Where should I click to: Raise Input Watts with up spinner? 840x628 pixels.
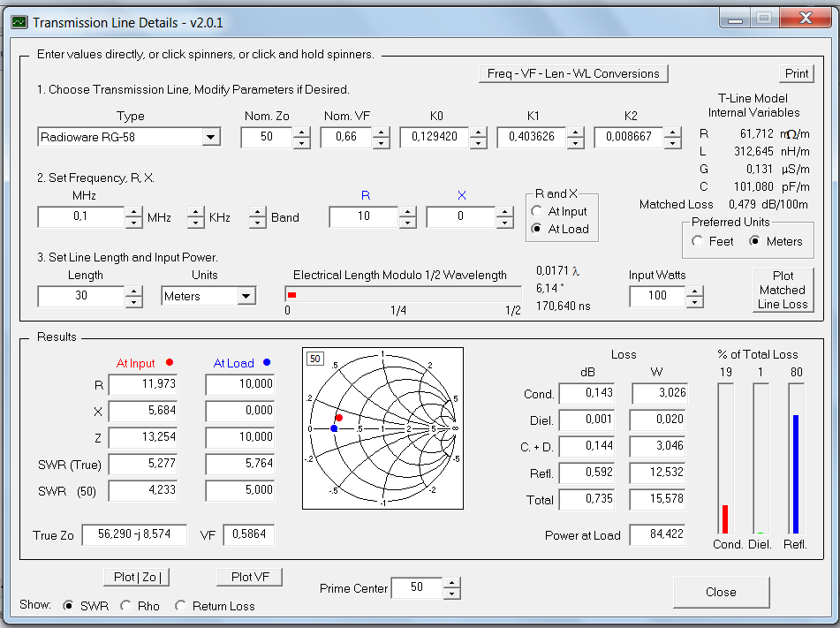[x=695, y=291]
